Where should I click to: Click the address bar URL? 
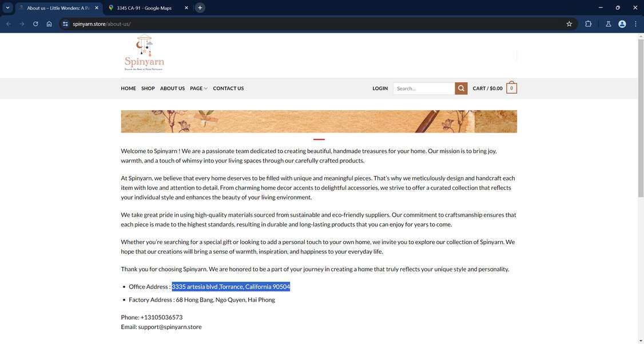[101, 24]
